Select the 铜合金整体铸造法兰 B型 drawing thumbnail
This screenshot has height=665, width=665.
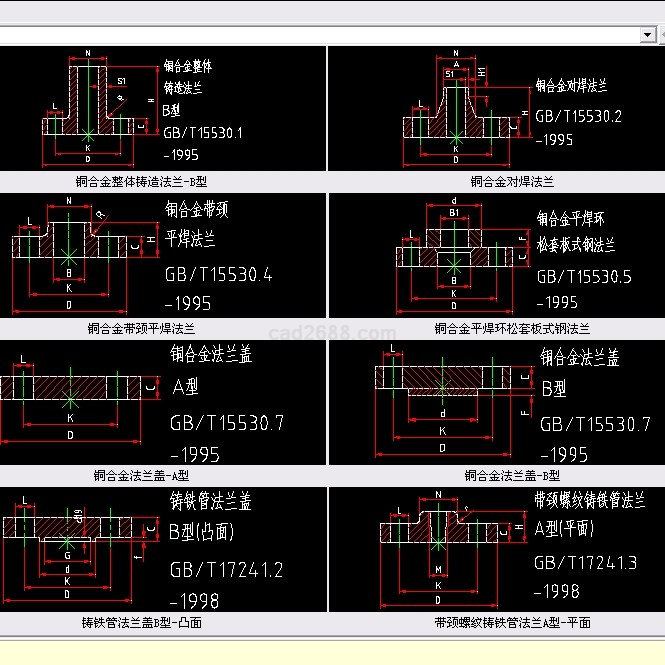tap(163, 108)
